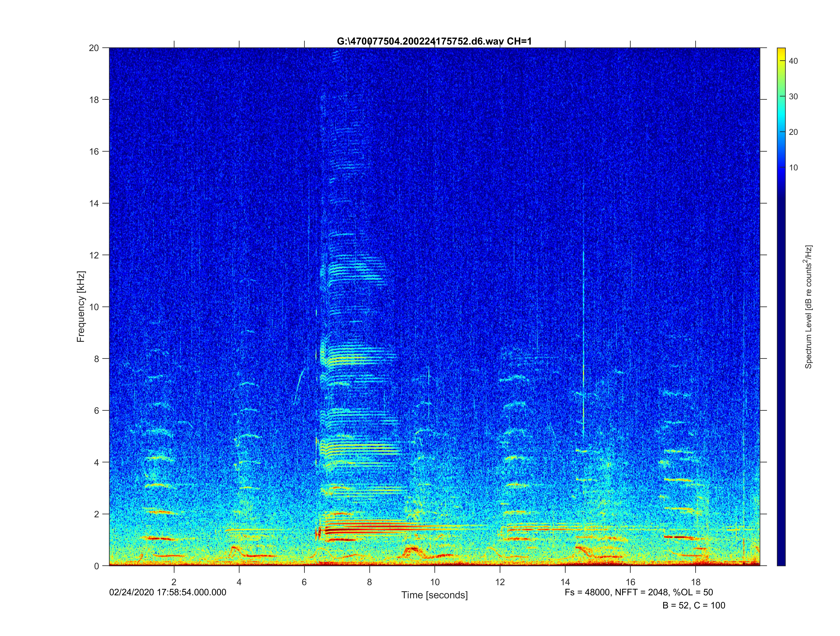Click the 8 kHz frequency tick label
Image resolution: width=840 pixels, height=636 pixels.
(96, 359)
